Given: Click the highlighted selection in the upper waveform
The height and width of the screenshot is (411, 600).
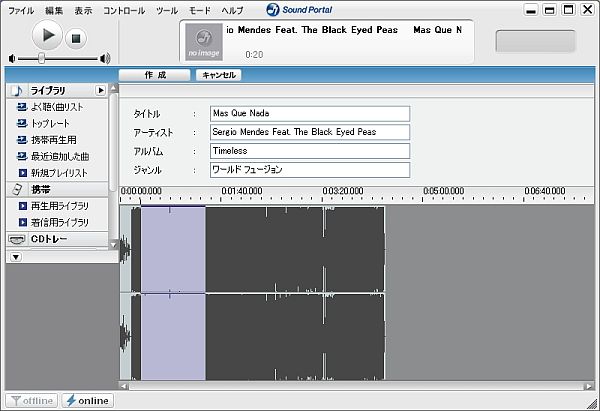Looking at the screenshot, I should [173, 250].
